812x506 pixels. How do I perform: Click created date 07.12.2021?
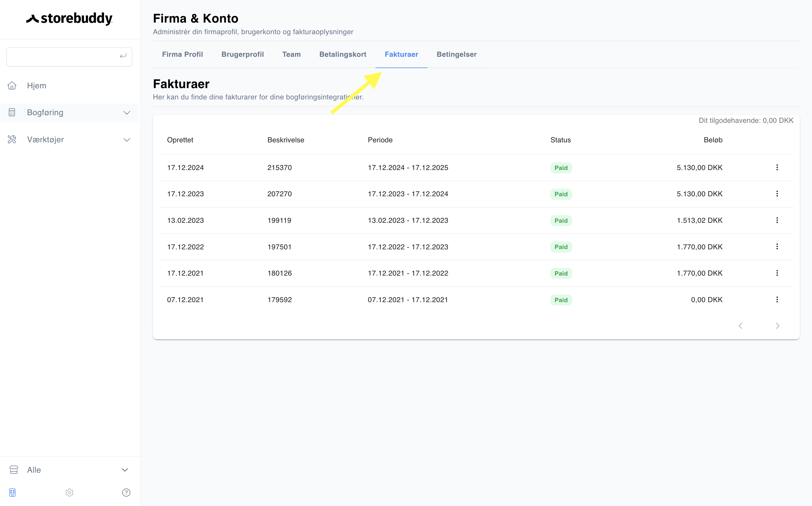point(185,300)
